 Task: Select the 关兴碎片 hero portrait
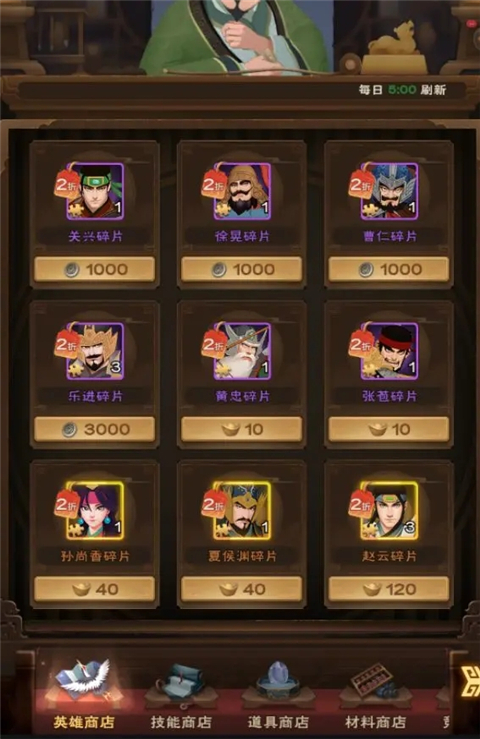[x=95, y=191]
